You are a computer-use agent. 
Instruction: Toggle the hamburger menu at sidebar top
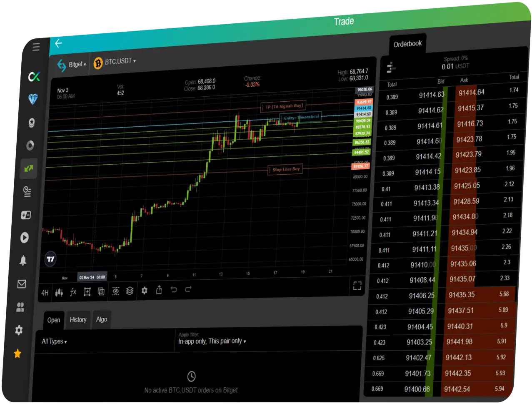tap(36, 47)
